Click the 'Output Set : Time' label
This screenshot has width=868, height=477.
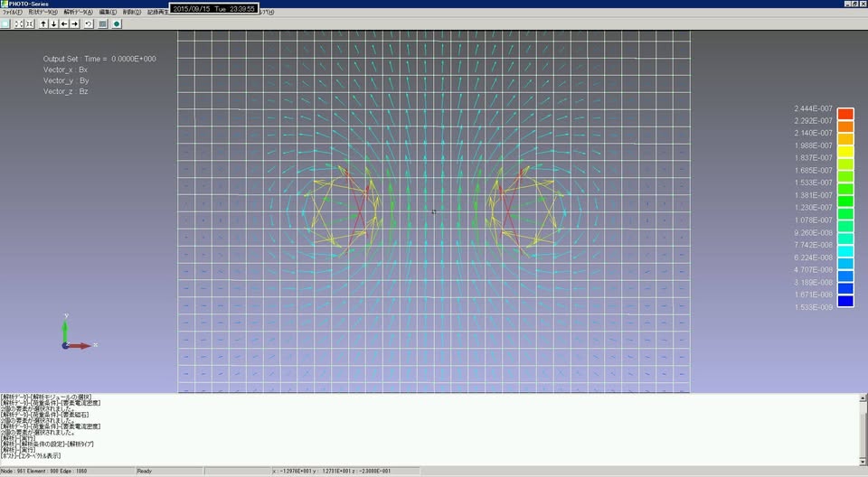[x=99, y=59]
